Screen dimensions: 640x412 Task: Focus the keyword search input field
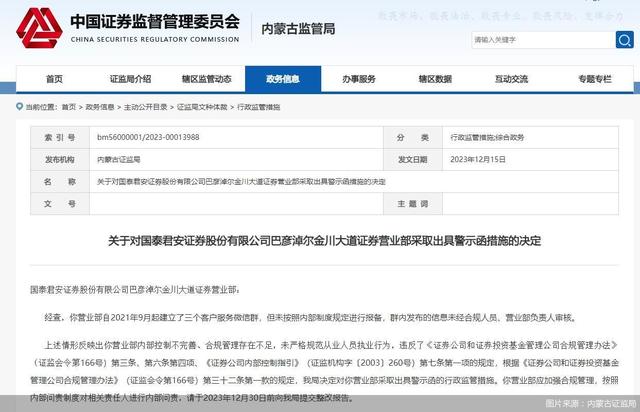point(543,40)
